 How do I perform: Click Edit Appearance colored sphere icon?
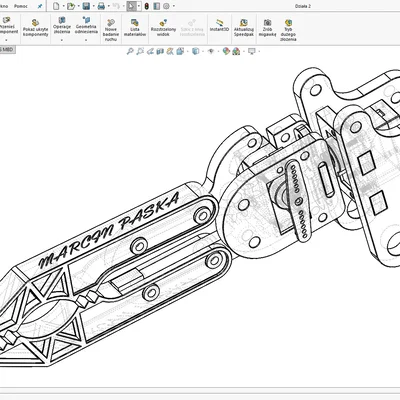pyautogui.click(x=226, y=51)
